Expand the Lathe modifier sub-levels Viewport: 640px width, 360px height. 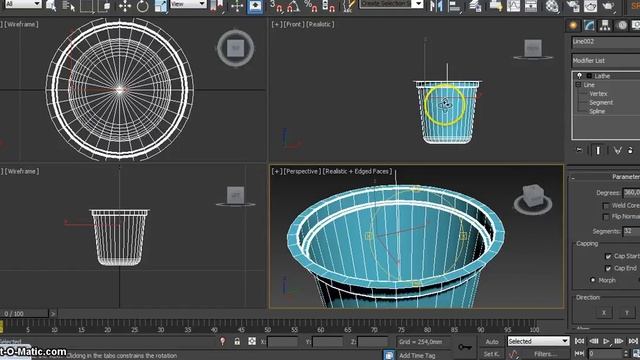(x=589, y=76)
